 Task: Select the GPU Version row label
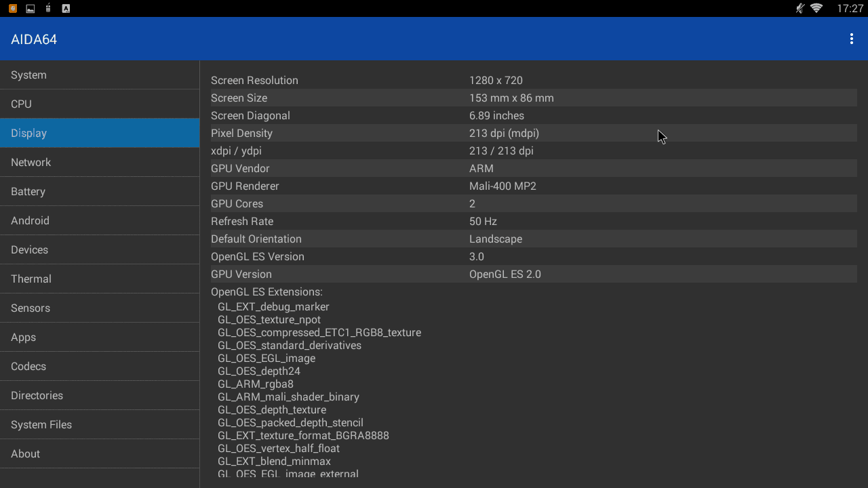(x=241, y=274)
